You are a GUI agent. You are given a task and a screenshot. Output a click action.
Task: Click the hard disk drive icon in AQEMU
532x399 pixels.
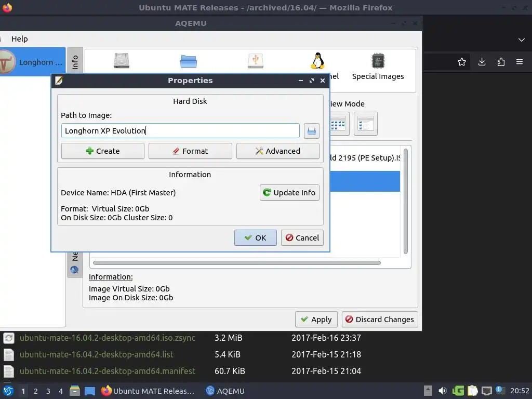pyautogui.click(x=121, y=61)
